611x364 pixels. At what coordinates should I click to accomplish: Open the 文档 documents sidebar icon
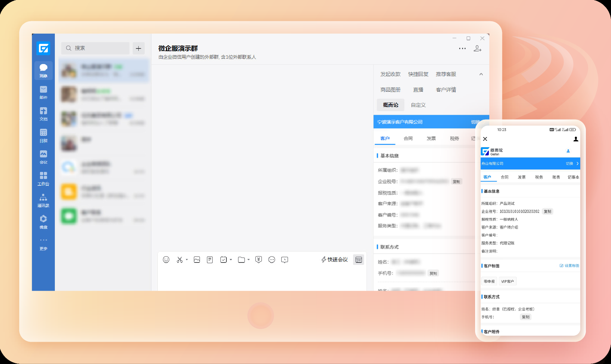pos(44,114)
